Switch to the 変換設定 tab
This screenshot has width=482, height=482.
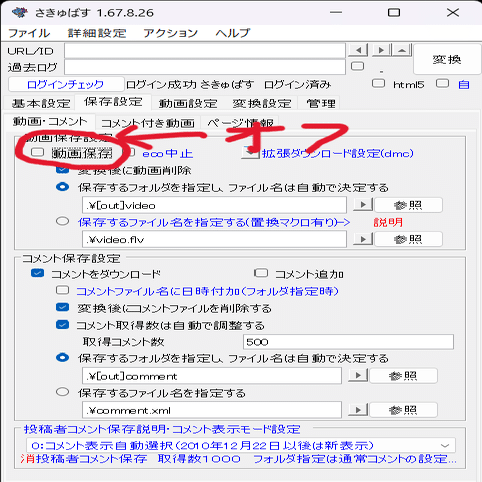point(262,103)
